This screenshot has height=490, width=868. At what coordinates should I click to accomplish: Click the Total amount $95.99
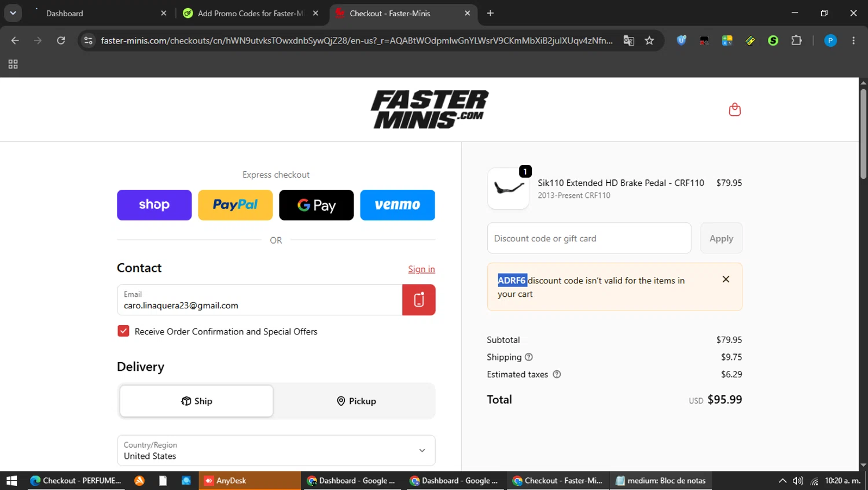[x=724, y=400]
